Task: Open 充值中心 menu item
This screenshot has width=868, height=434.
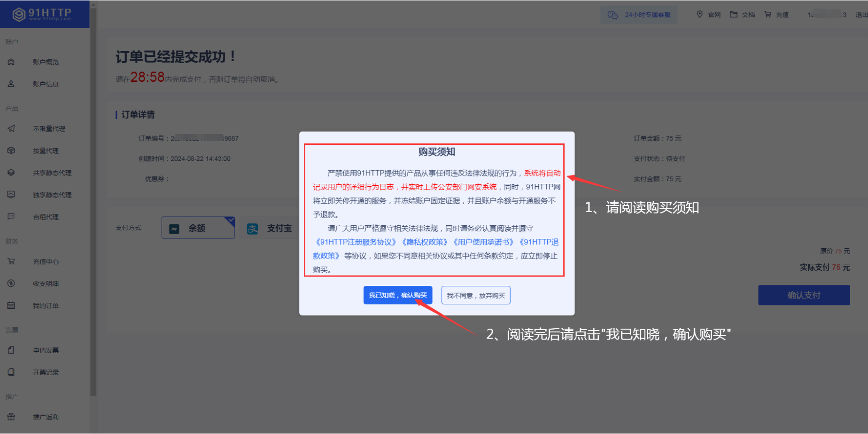Action: coord(46,262)
